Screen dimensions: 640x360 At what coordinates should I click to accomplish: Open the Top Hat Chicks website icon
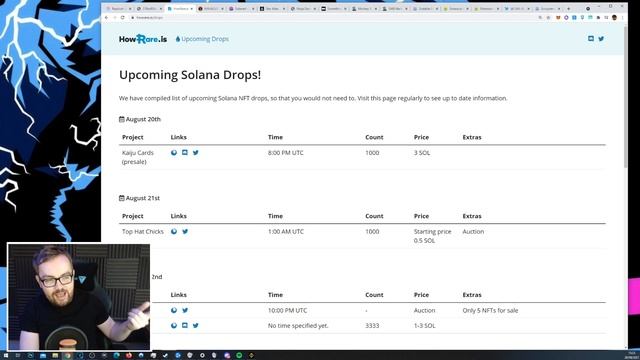click(x=174, y=231)
